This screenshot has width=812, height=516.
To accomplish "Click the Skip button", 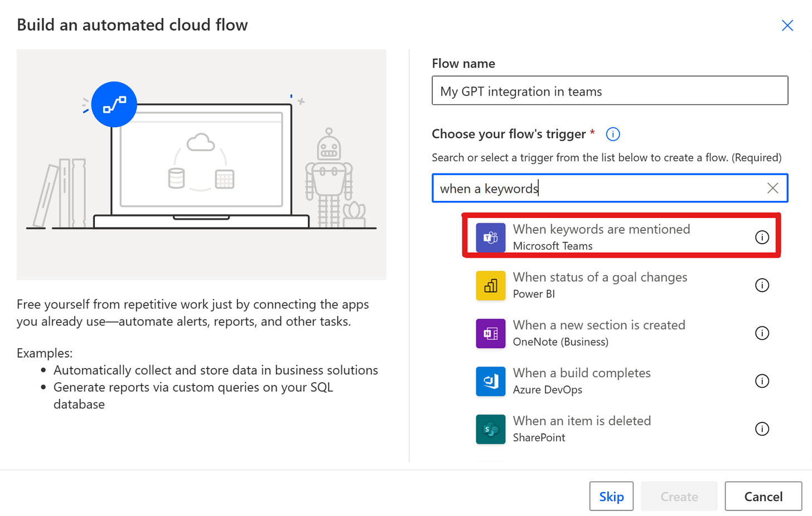I will (611, 496).
